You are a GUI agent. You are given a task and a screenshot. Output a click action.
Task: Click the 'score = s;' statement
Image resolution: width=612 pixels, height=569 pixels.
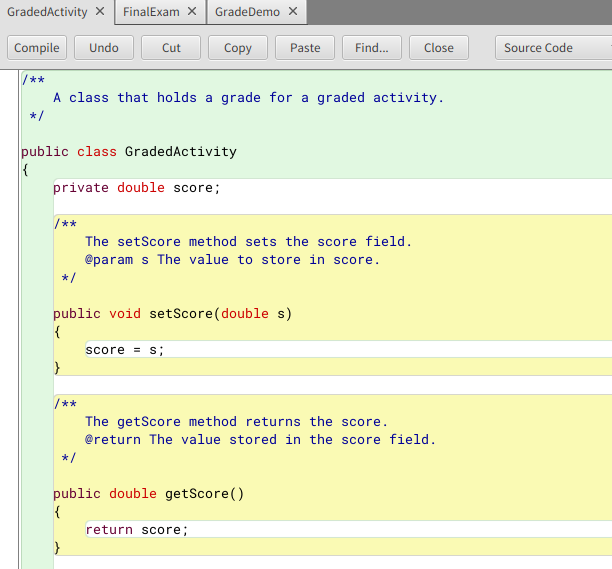pos(125,350)
